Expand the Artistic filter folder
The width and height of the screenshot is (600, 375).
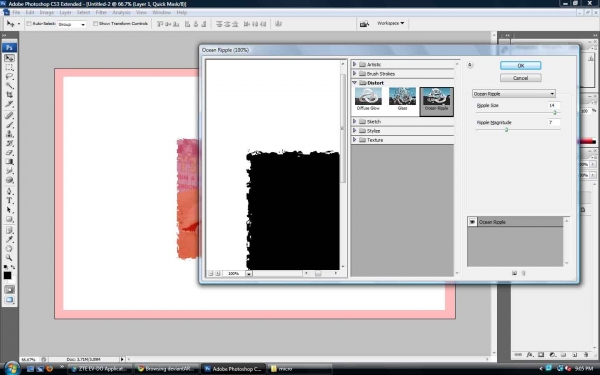354,64
